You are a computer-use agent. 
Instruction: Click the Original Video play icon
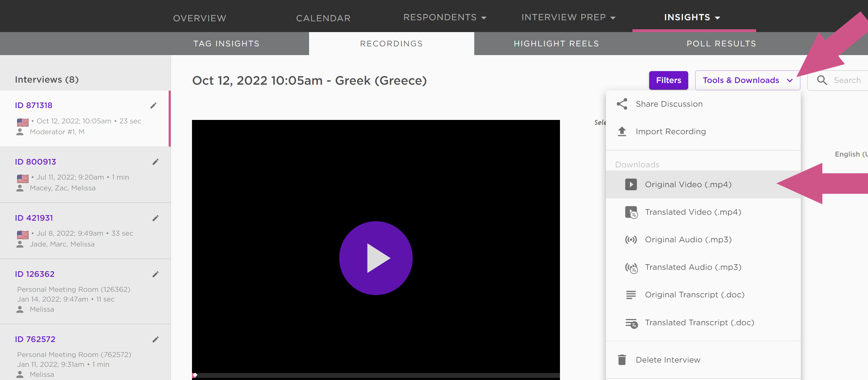tap(631, 184)
